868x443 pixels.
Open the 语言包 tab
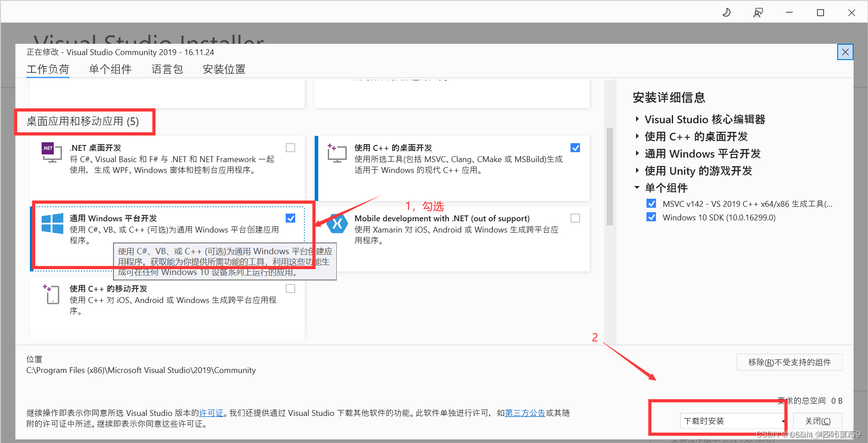pyautogui.click(x=167, y=69)
